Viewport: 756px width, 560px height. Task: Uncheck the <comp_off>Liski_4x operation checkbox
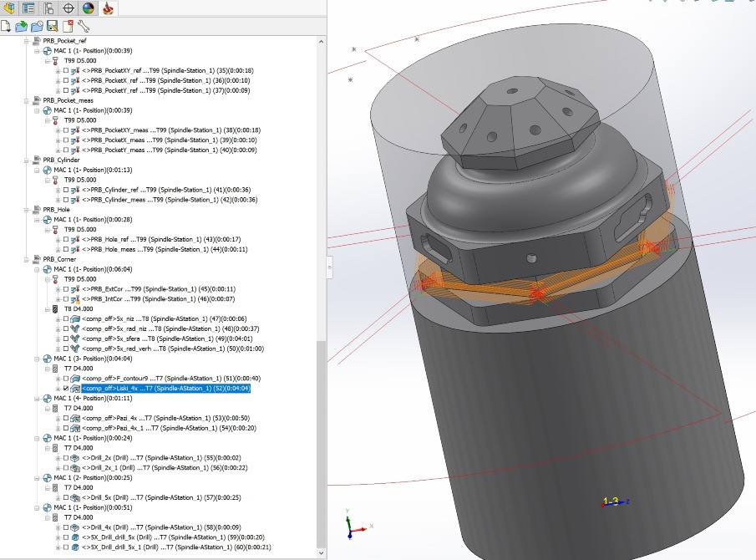pos(65,388)
